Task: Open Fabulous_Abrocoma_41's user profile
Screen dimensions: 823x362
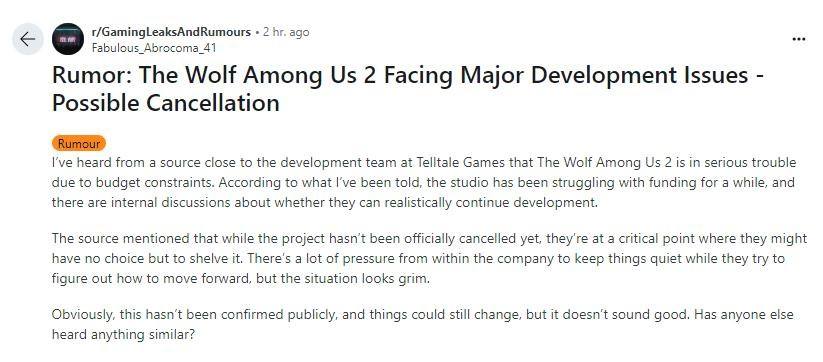Action: point(154,47)
